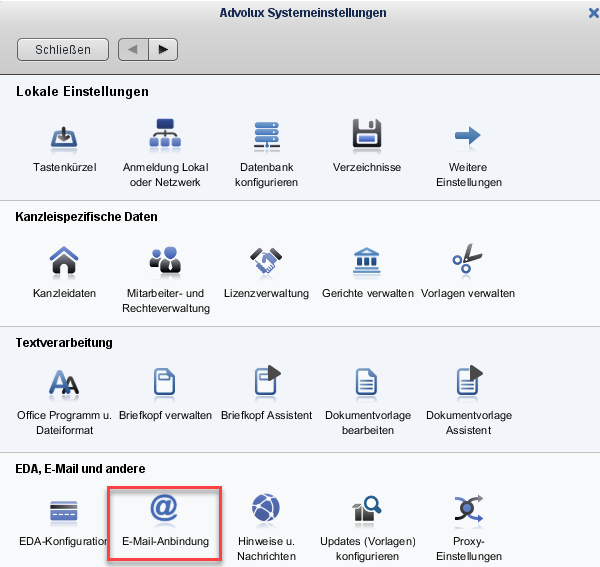Launch Dokumentvorlage Assistent icon
Image resolution: width=600 pixels, height=567 pixels.
pos(469,380)
